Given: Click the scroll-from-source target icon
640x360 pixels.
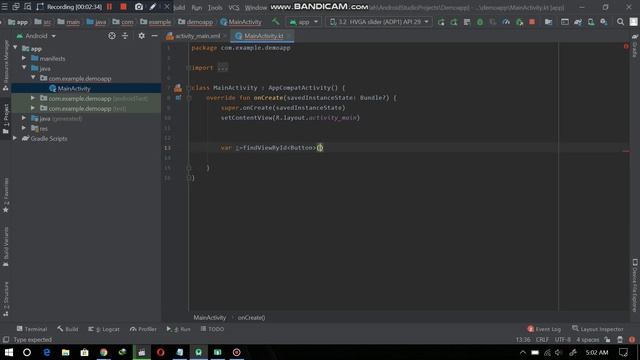Looking at the screenshot, I should 112,36.
